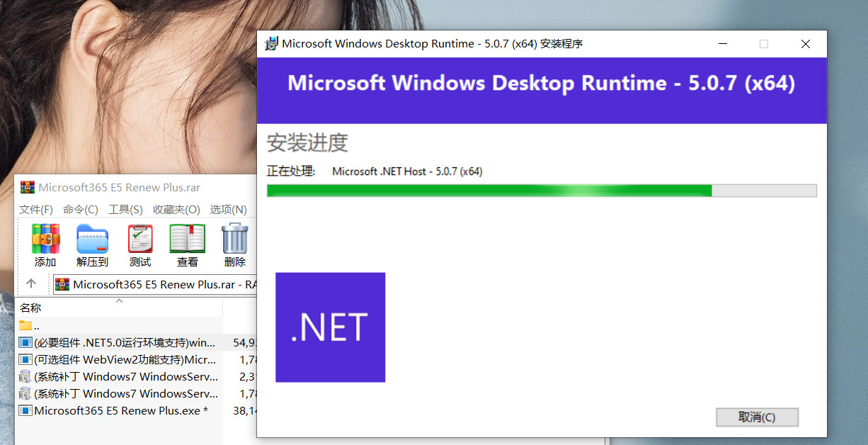Viewport: 868px width, 445px height.
Task: Click the 添加 (Add) icon in WinRAR
Action: pyautogui.click(x=45, y=239)
